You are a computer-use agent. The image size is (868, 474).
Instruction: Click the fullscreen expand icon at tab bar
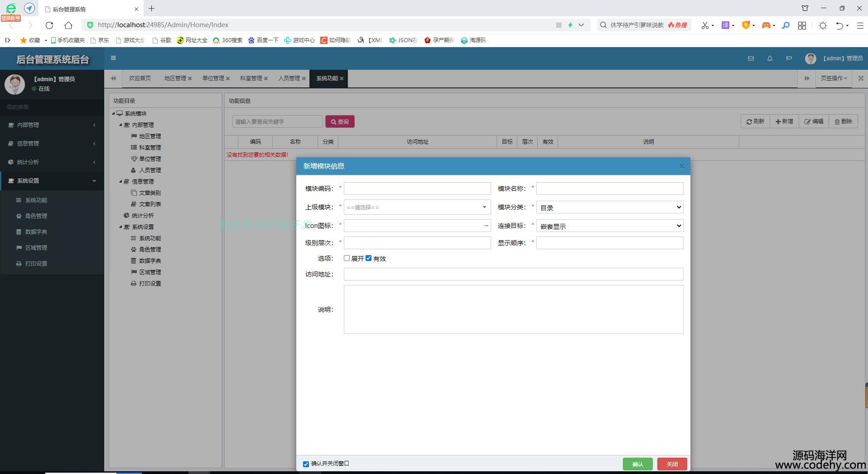pyautogui.click(x=861, y=78)
